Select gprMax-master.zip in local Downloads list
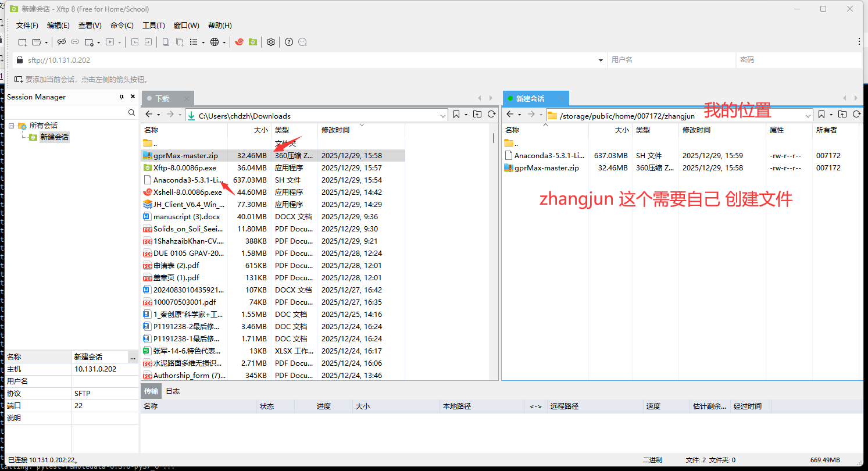 (273, 156)
